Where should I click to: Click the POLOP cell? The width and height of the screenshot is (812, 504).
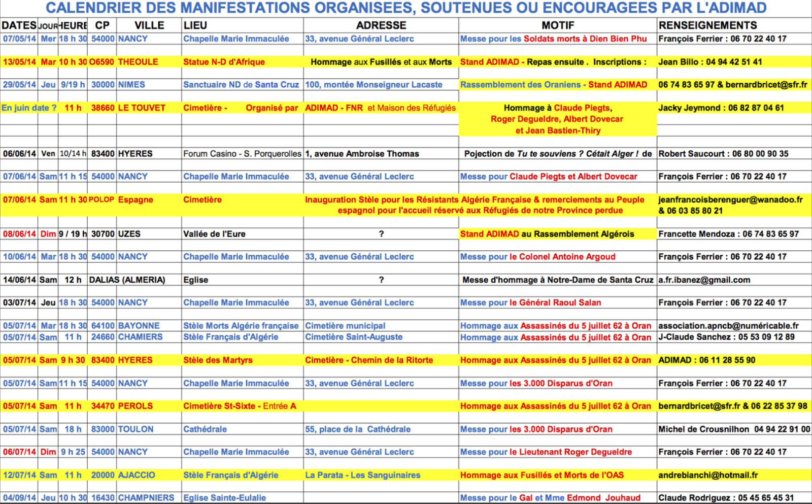click(x=101, y=199)
